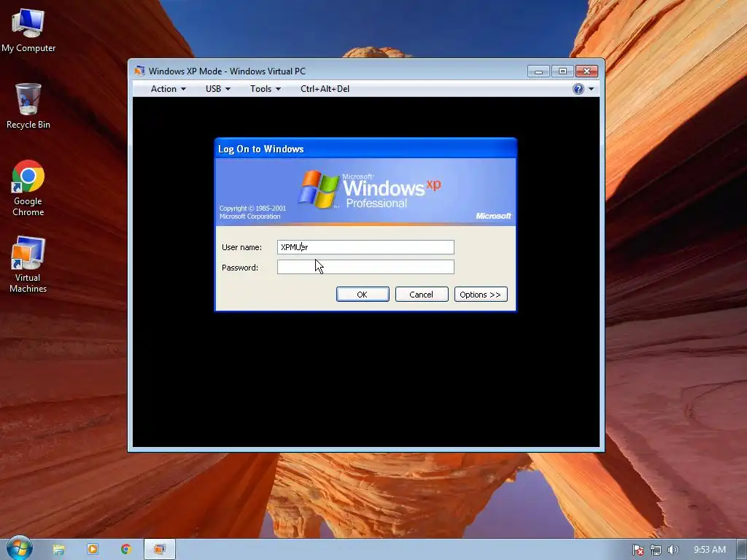Open the Recycle Bin desktop icon
Screen dimensions: 747x560
pos(28,106)
